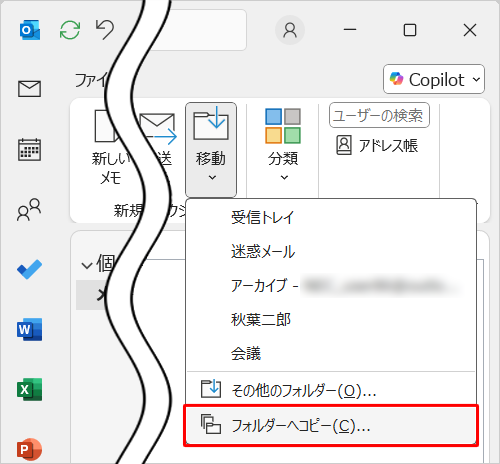Launch Word from the sidebar
This screenshot has width=500, height=464.
(x=29, y=329)
